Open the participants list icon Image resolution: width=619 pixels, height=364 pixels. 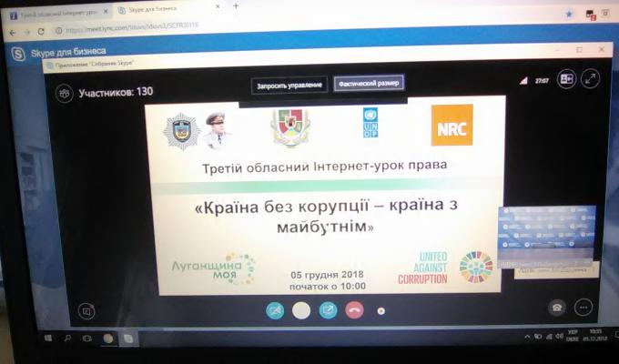(x=65, y=94)
